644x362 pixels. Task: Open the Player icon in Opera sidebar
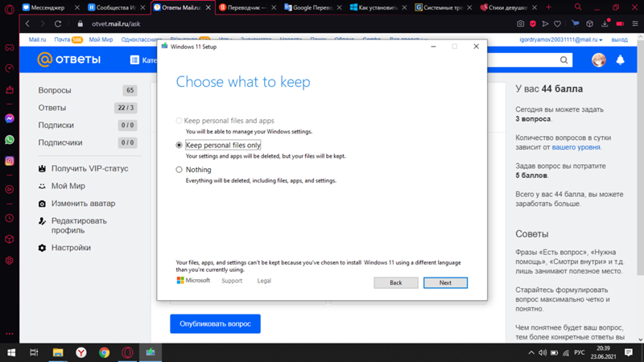(x=9, y=189)
